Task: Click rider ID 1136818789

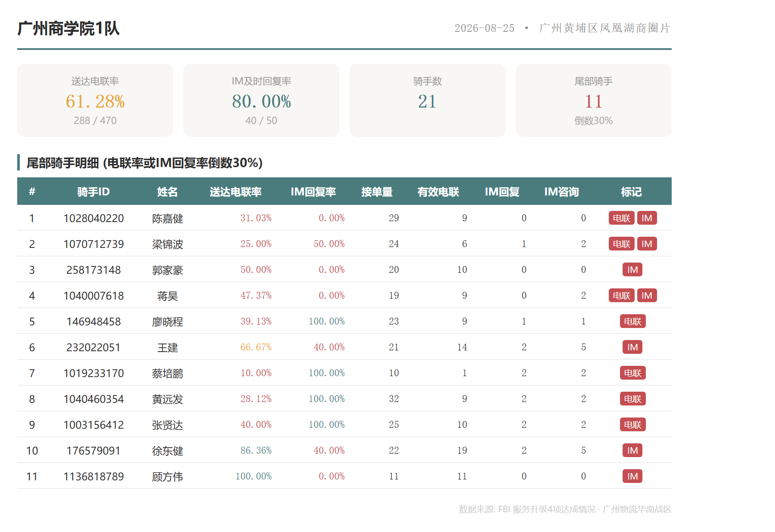Action: [x=93, y=476]
